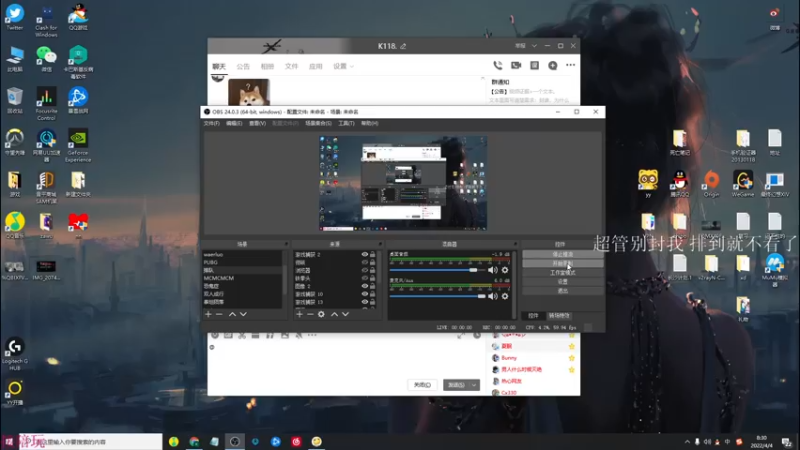
Task: Move the selected source down
Action: pyautogui.click(x=345, y=314)
